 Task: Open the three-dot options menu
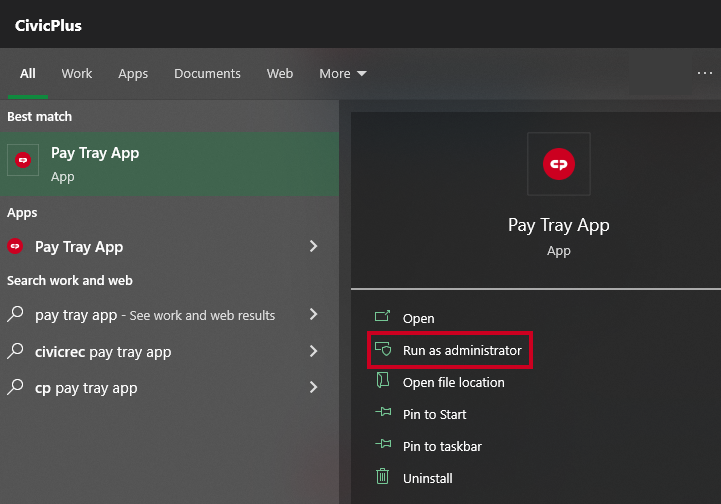click(x=704, y=73)
